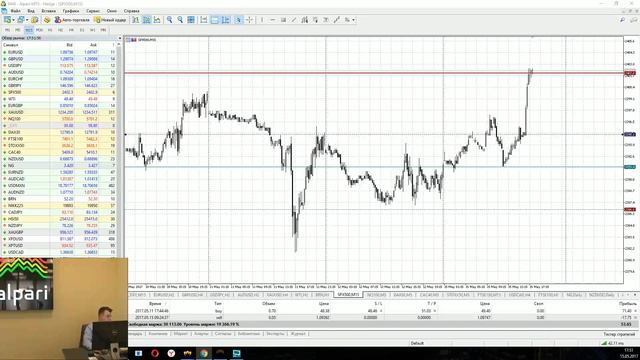Select the M5 timeframe
The height and width of the screenshot is (360, 640).
coord(18,30)
